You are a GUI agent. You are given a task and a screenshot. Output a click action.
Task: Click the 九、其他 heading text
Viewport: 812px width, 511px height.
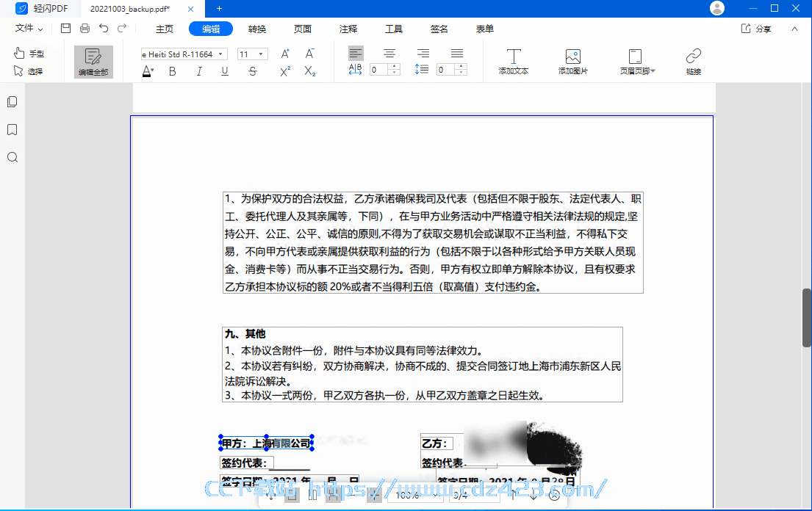point(245,334)
